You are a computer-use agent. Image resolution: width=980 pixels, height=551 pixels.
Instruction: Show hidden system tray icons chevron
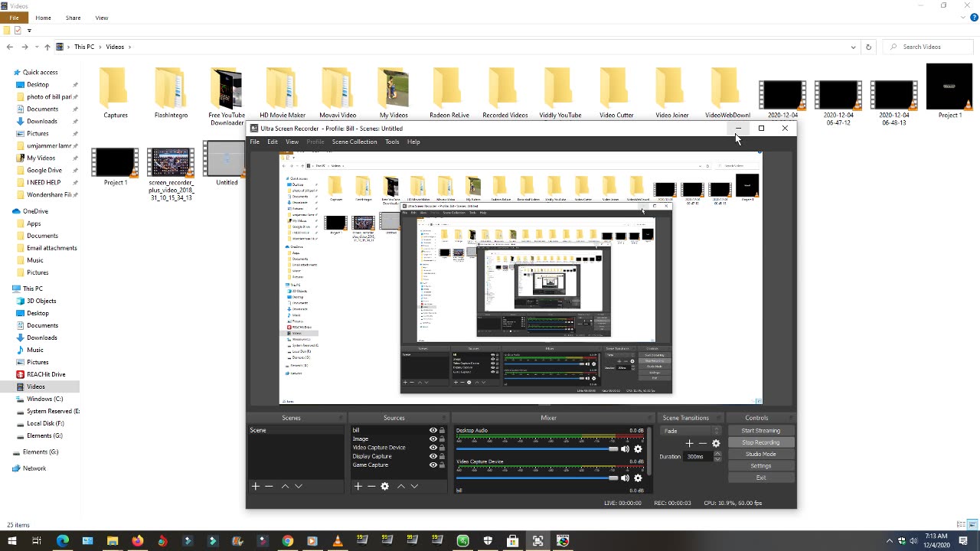(889, 541)
